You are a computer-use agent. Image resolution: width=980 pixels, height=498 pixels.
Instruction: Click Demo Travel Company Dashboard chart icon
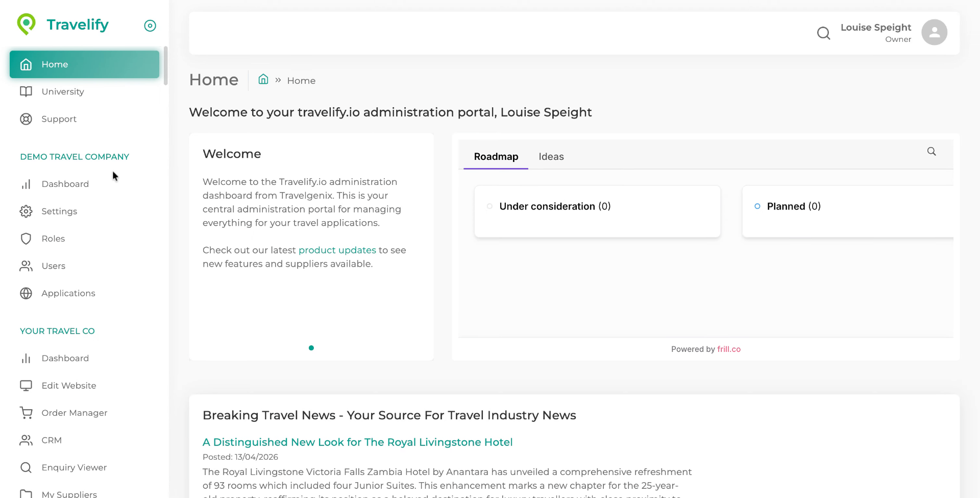26,184
